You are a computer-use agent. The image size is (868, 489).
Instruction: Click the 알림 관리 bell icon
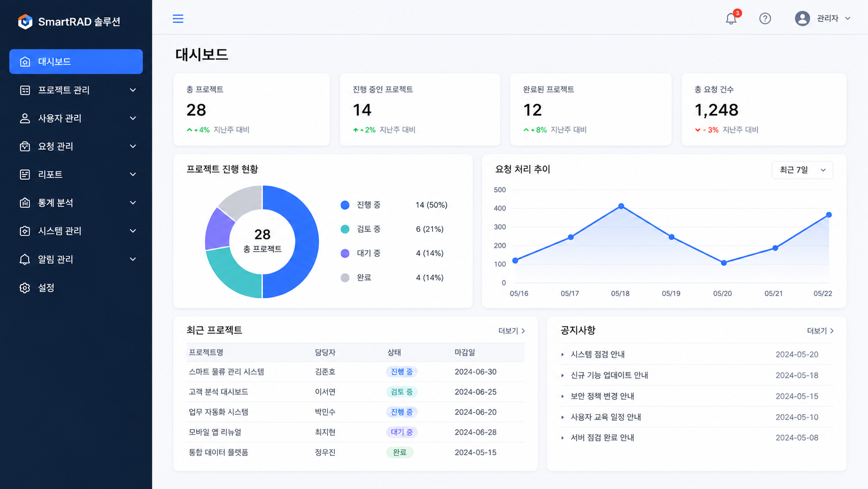[25, 259]
